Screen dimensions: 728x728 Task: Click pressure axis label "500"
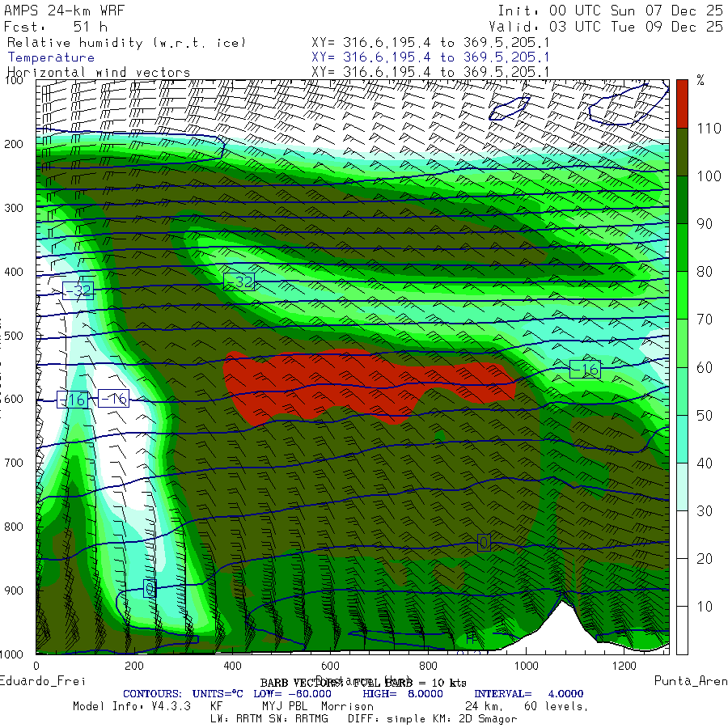pos(14,336)
